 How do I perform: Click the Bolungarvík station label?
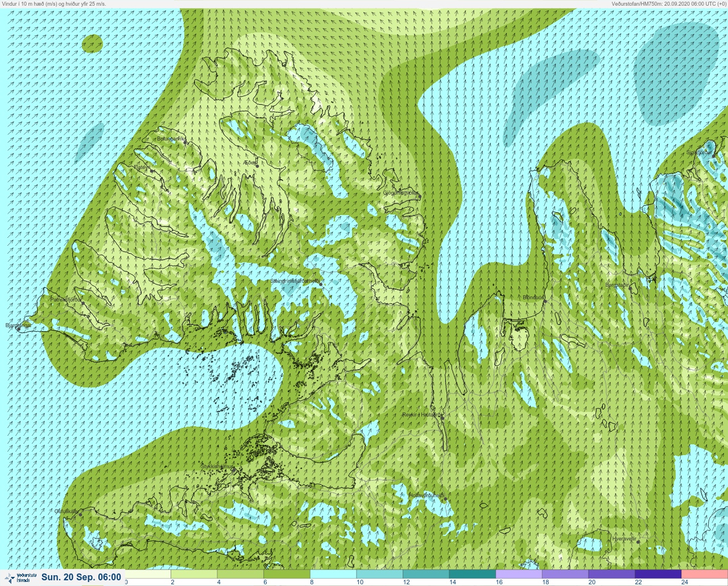tap(171, 138)
